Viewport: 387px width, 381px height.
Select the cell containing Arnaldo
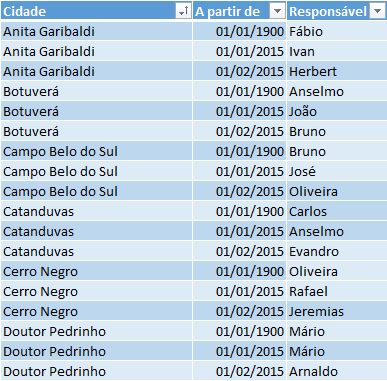coord(337,371)
